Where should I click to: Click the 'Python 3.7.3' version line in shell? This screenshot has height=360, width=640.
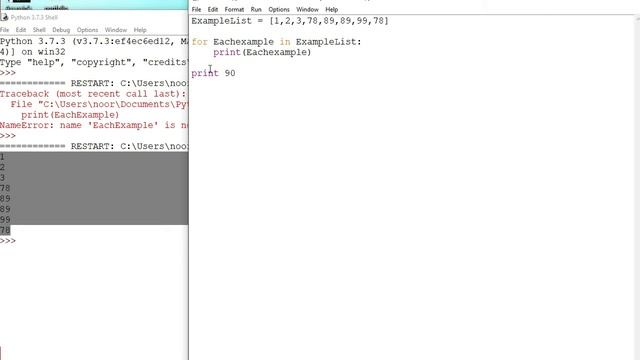(x=94, y=41)
